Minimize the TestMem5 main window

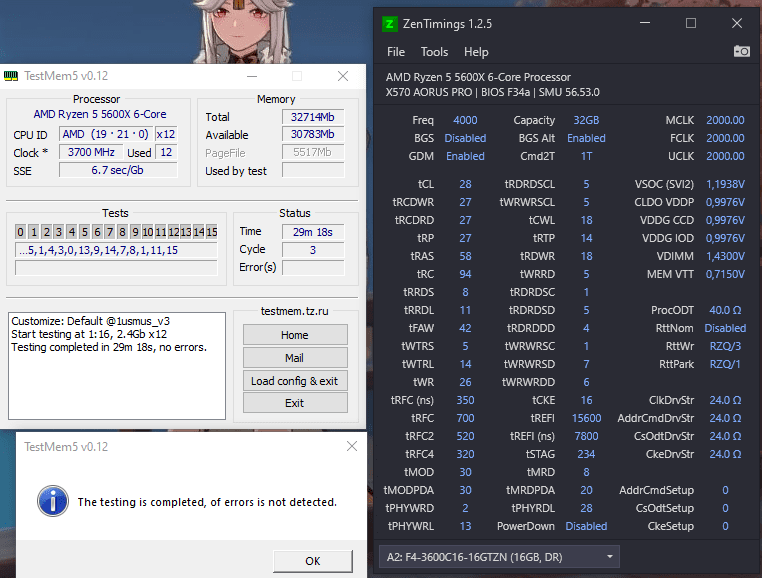pos(252,76)
